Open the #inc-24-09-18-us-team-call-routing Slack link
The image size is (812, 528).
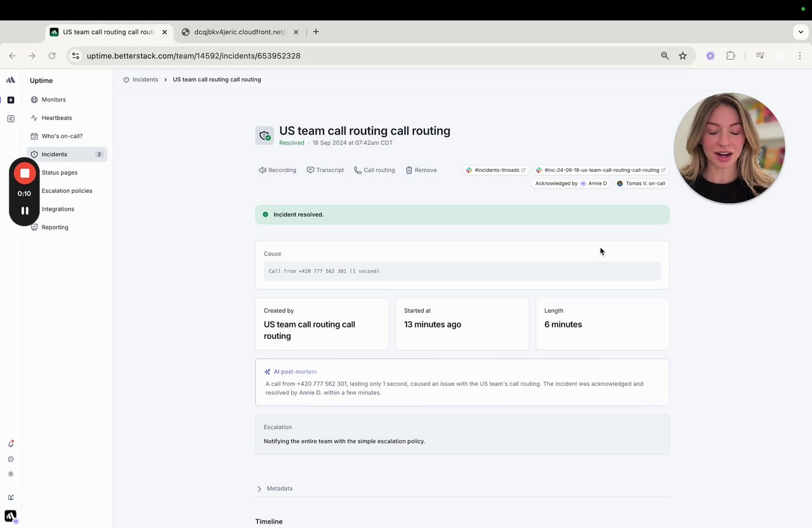tap(601, 170)
